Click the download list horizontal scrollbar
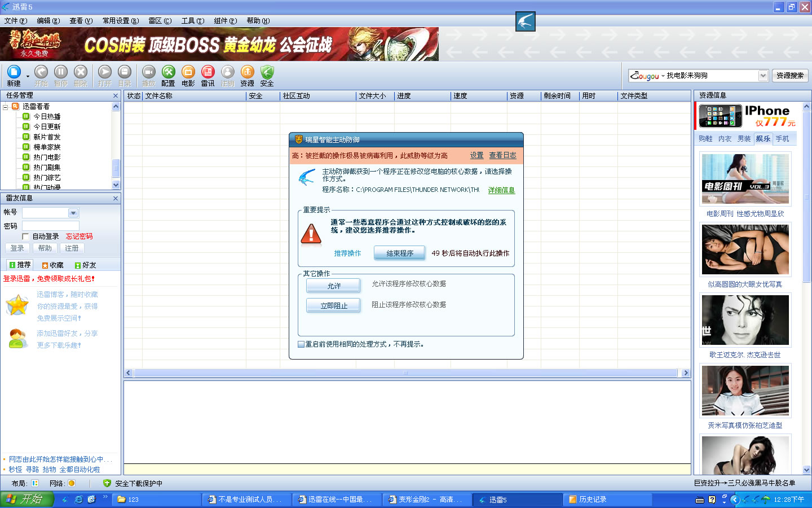Viewport: 812px width, 508px height. tap(405, 373)
